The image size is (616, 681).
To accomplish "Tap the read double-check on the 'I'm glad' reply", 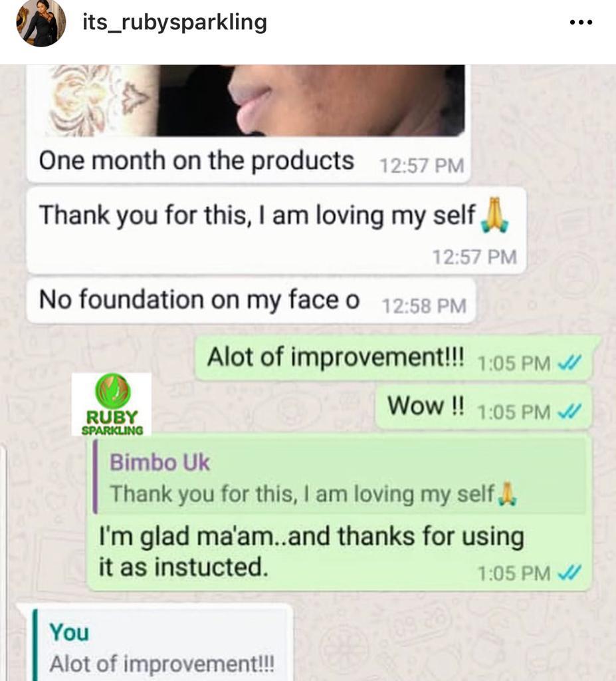I will 569,573.
